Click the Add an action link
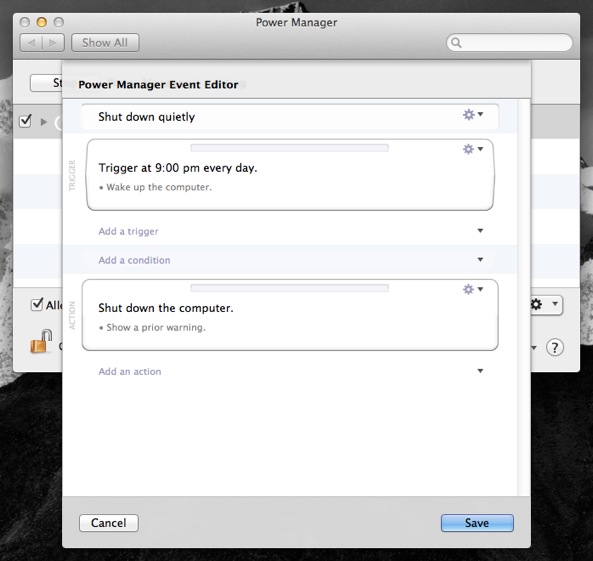This screenshot has width=593, height=561. [130, 371]
